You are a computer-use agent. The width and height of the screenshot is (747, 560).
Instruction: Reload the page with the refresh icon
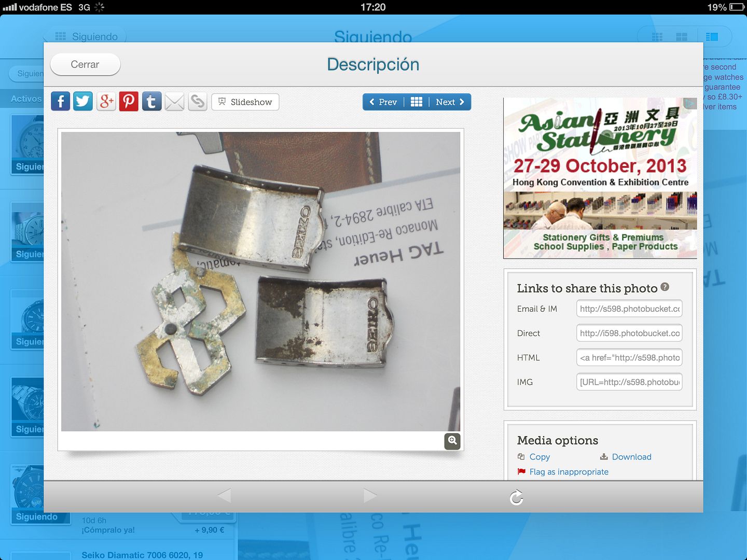click(516, 497)
